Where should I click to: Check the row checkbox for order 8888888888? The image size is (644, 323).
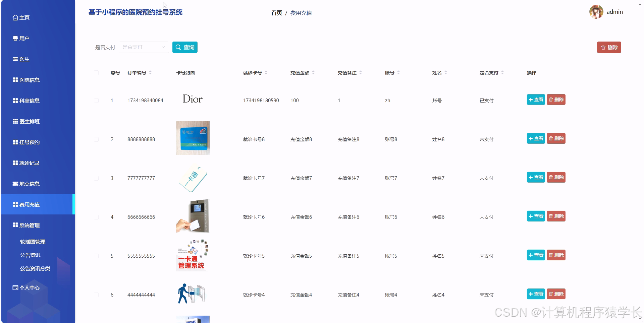tap(96, 139)
